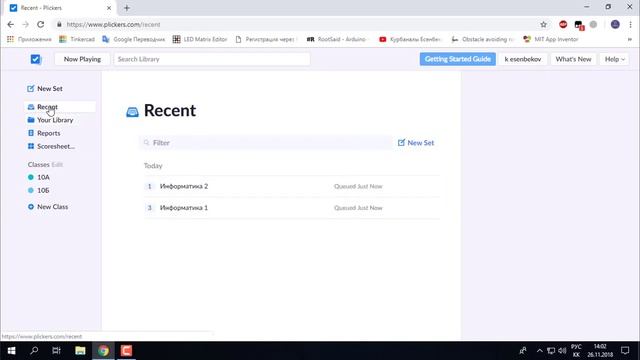Open a new browser tab
This screenshot has width=640, height=360.
(127, 8)
